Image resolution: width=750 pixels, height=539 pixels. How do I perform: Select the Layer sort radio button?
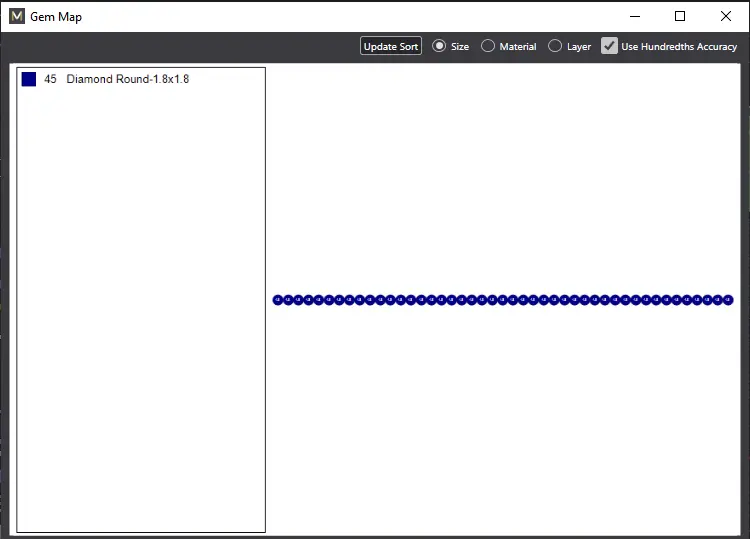click(x=555, y=46)
